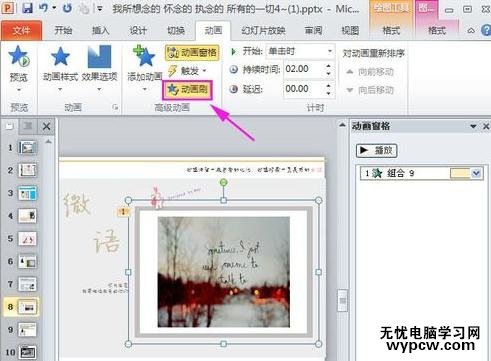Screen dimensions: 491x361
Task: Close the slide thumbnail panel
Action: [x=46, y=126]
